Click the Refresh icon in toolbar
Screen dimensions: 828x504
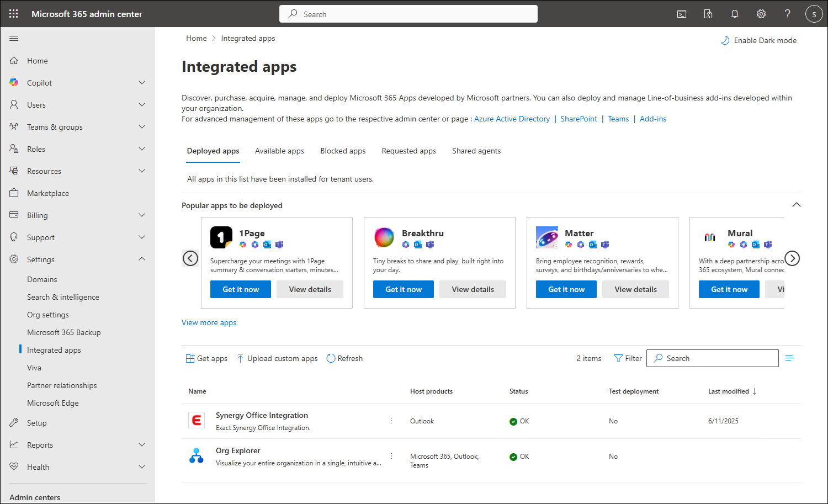[331, 358]
